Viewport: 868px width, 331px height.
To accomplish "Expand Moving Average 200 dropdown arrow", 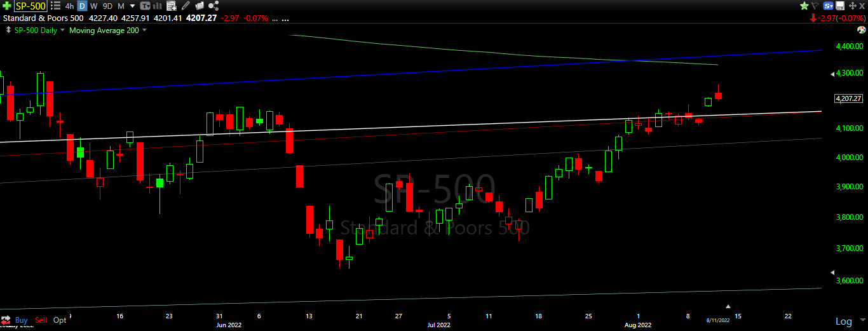I will pos(144,30).
